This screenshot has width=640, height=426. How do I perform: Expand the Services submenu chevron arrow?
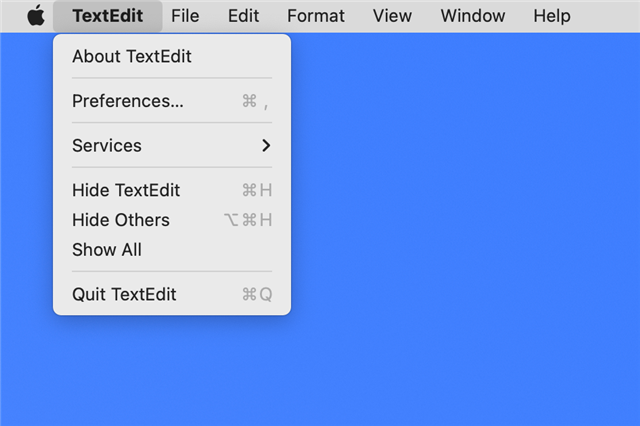[266, 145]
